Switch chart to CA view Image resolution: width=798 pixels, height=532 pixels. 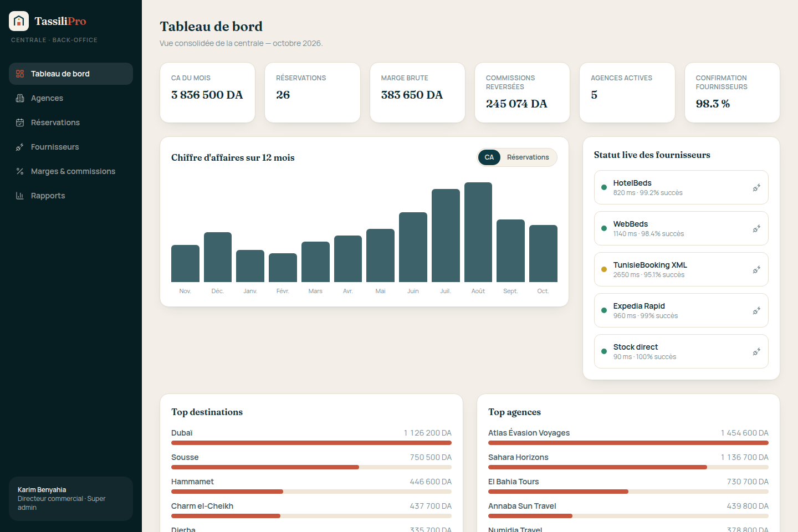[x=489, y=157]
